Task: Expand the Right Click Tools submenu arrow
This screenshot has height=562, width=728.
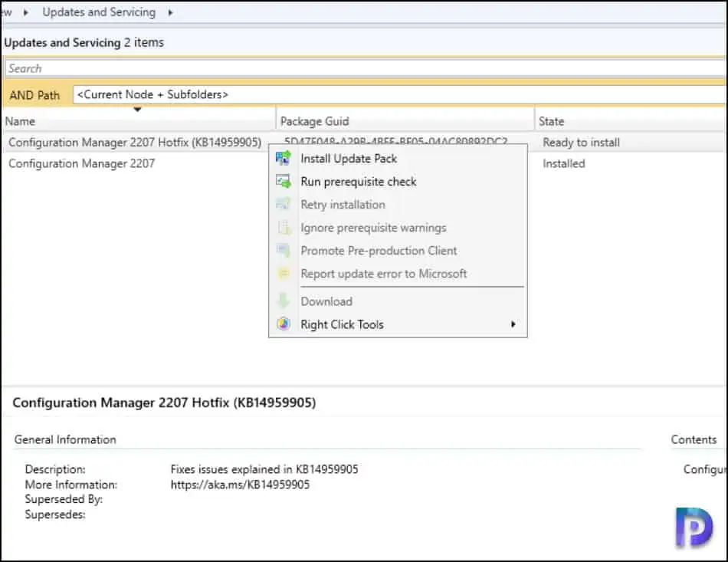Action: (x=513, y=324)
